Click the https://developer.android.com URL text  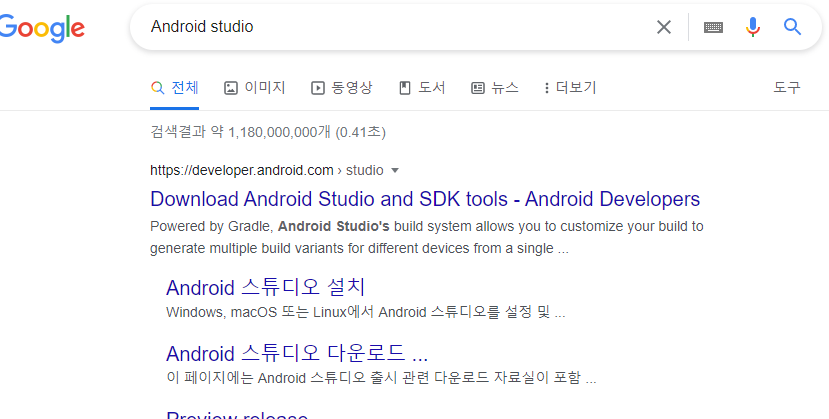pyautogui.click(x=242, y=171)
